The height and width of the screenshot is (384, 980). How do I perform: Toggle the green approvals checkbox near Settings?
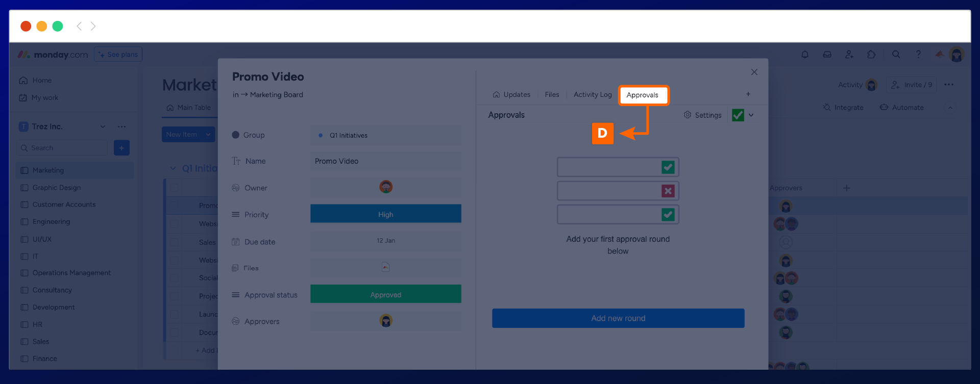click(x=738, y=115)
